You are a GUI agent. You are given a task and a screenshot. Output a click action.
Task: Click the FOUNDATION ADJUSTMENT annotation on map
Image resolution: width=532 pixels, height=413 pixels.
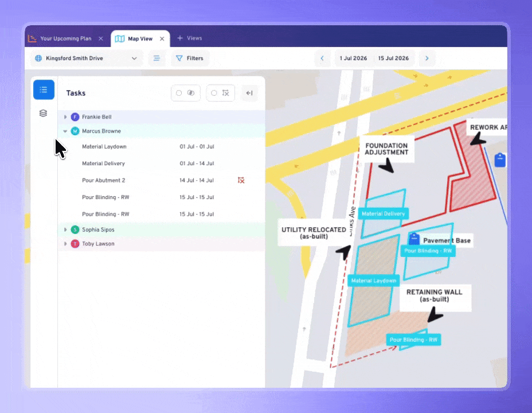click(386, 149)
